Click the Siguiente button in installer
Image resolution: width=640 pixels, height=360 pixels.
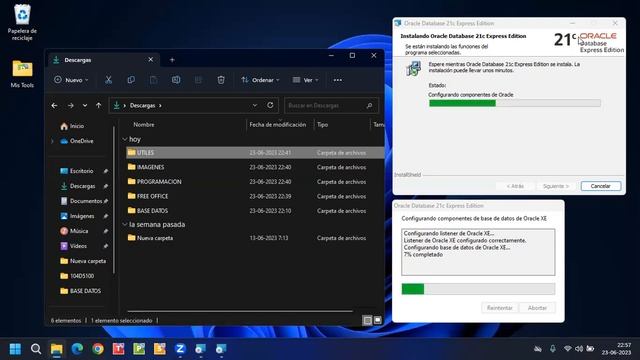tap(556, 186)
